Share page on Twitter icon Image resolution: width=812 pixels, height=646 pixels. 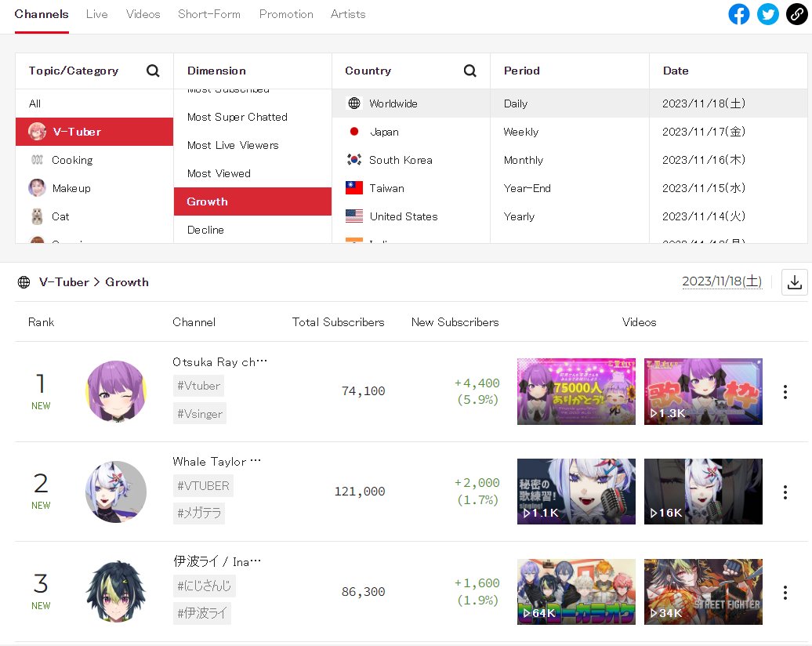coord(767,14)
